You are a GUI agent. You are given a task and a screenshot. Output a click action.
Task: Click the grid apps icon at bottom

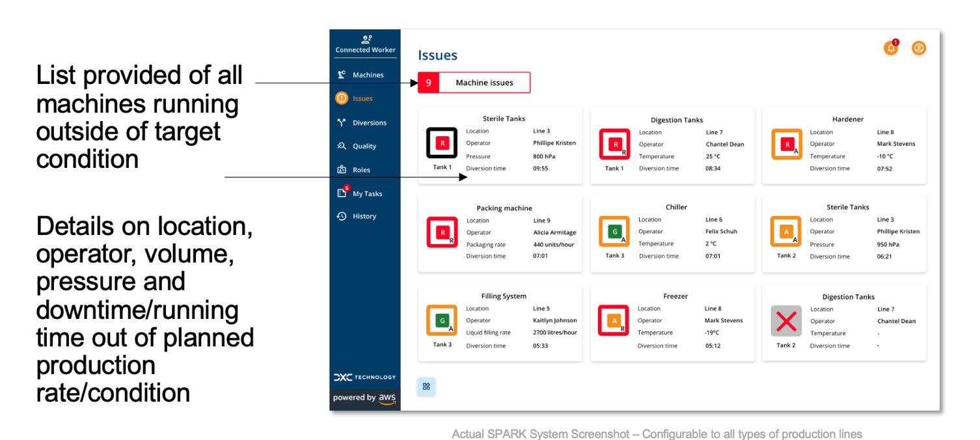[426, 387]
